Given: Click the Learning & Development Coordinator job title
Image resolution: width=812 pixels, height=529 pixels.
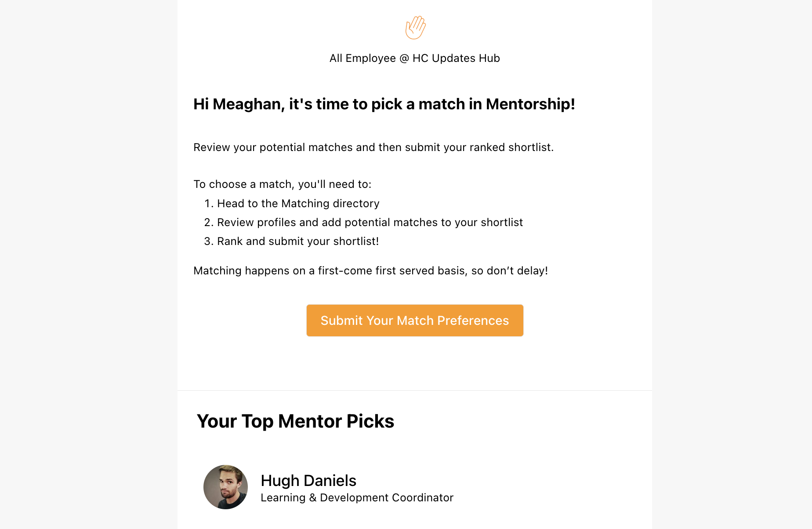Looking at the screenshot, I should (357, 498).
